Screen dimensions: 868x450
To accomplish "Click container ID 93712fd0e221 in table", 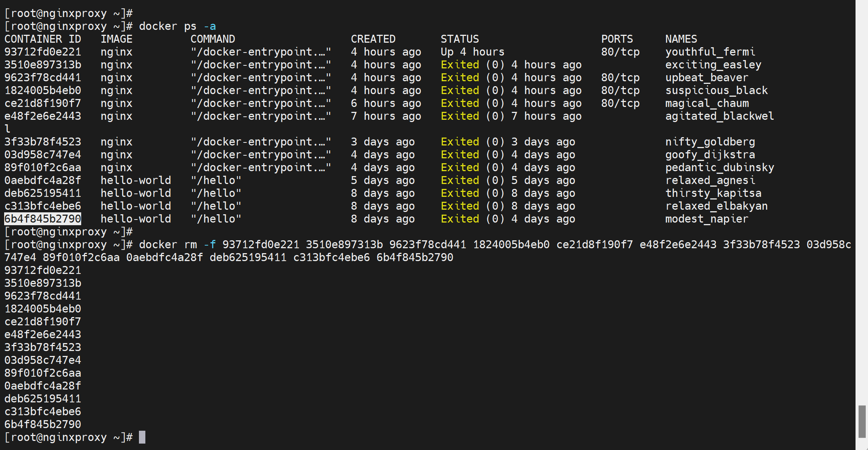I will (43, 52).
